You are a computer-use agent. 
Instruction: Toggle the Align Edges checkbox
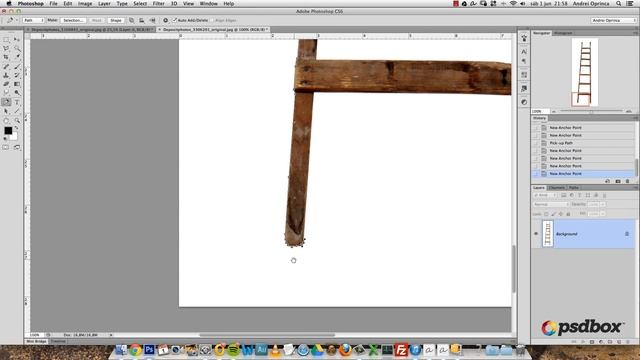[x=212, y=20]
